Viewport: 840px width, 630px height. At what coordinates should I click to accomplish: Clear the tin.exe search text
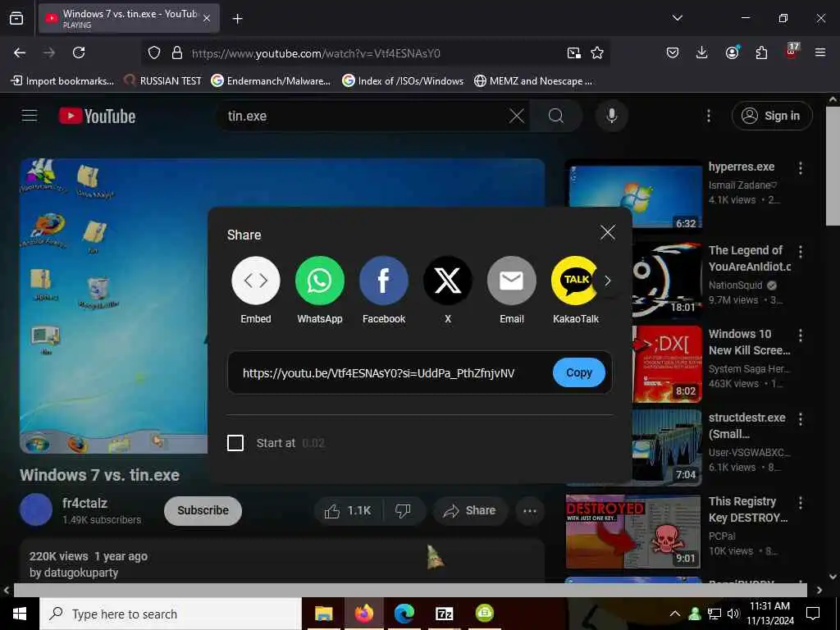point(517,116)
